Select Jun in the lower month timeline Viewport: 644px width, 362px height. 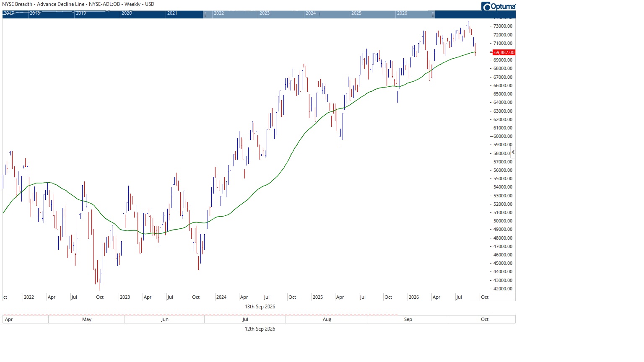point(165,319)
